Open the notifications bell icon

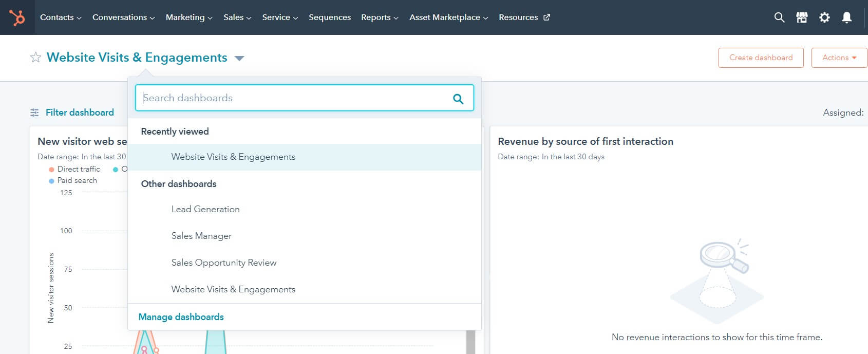(847, 17)
